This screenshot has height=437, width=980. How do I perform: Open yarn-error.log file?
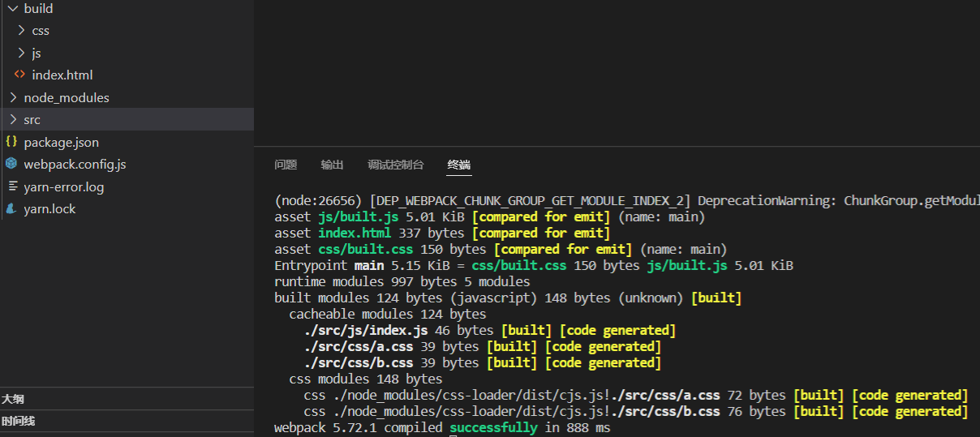[x=64, y=186]
